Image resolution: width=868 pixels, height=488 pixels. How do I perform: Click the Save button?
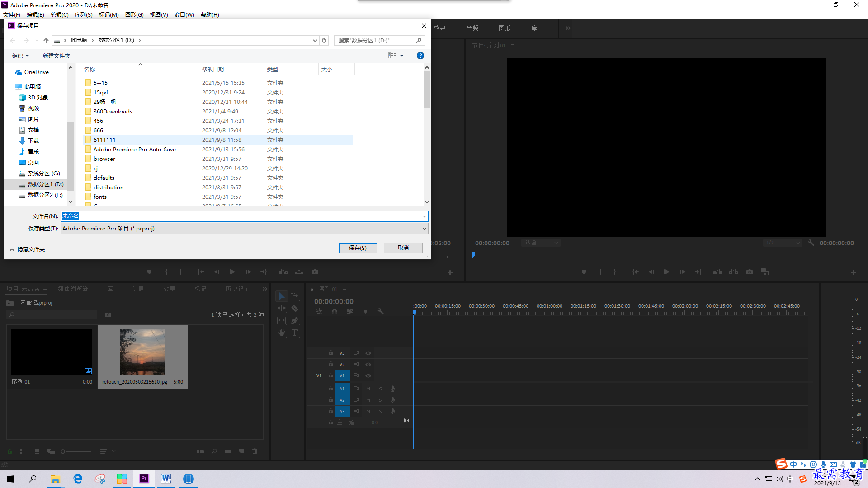click(x=358, y=248)
